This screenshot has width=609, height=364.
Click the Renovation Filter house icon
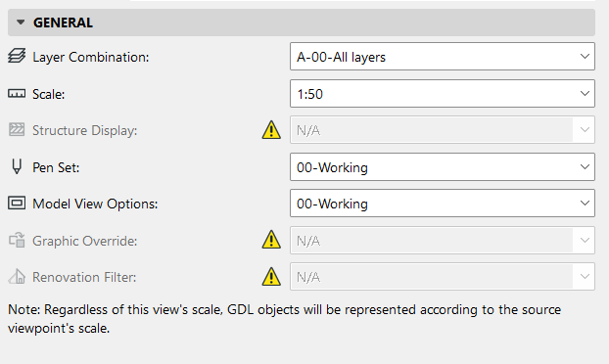(17, 277)
